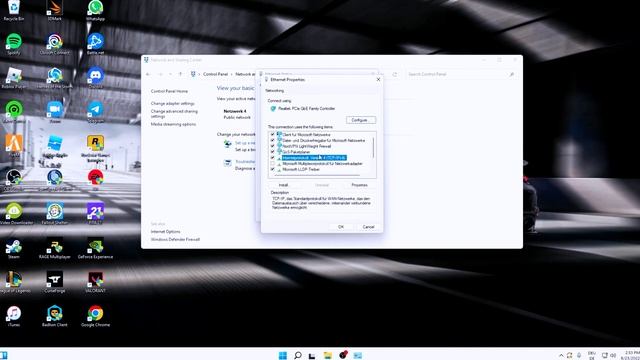Launch the Steam desktop shortcut
The height and width of the screenshot is (360, 640).
[x=13, y=248]
